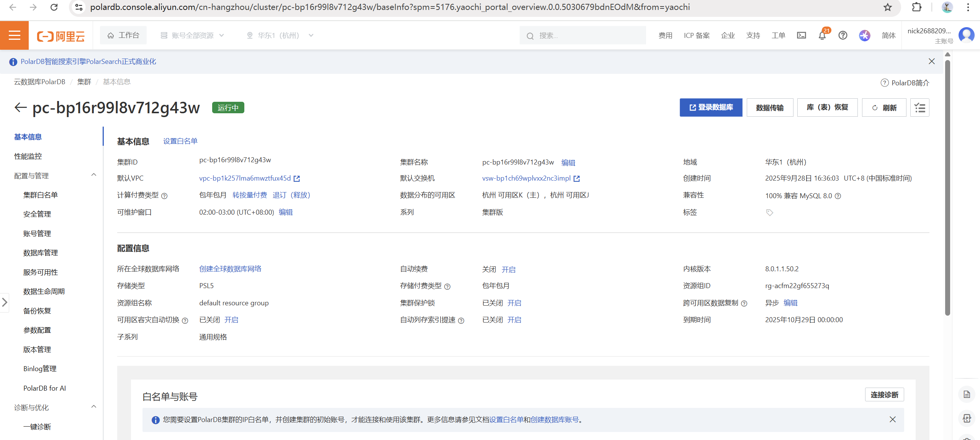Edit maintenance window via 编辑

(286, 212)
